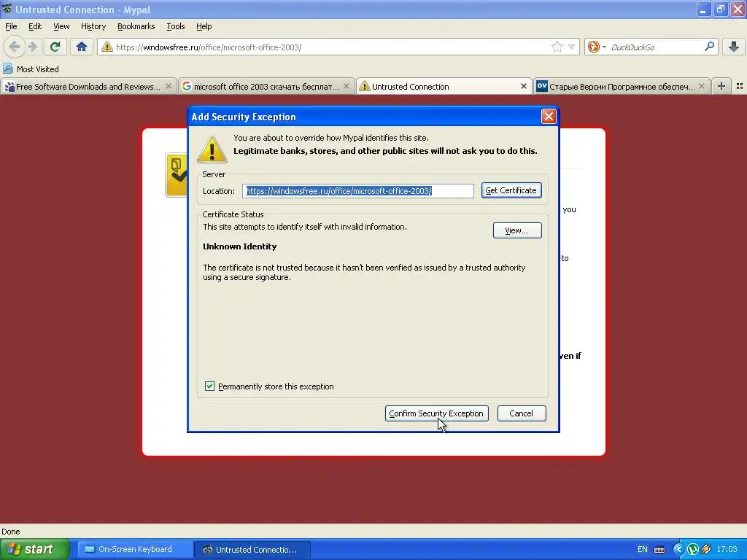
Task: Switch to Free Software Downloads tab
Action: [x=88, y=87]
